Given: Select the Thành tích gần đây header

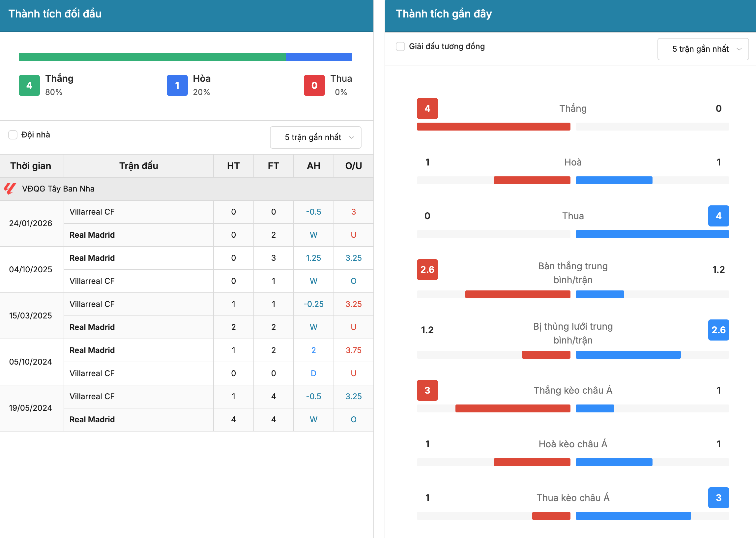Looking at the screenshot, I should (444, 14).
